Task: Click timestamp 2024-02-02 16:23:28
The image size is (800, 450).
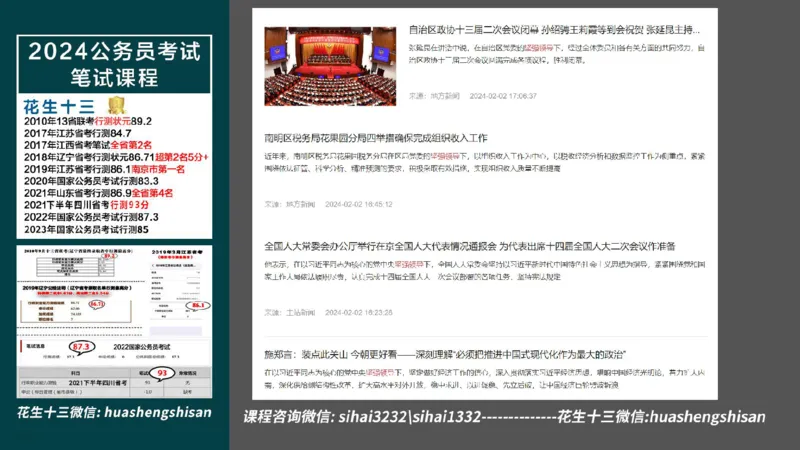Action: (359, 312)
